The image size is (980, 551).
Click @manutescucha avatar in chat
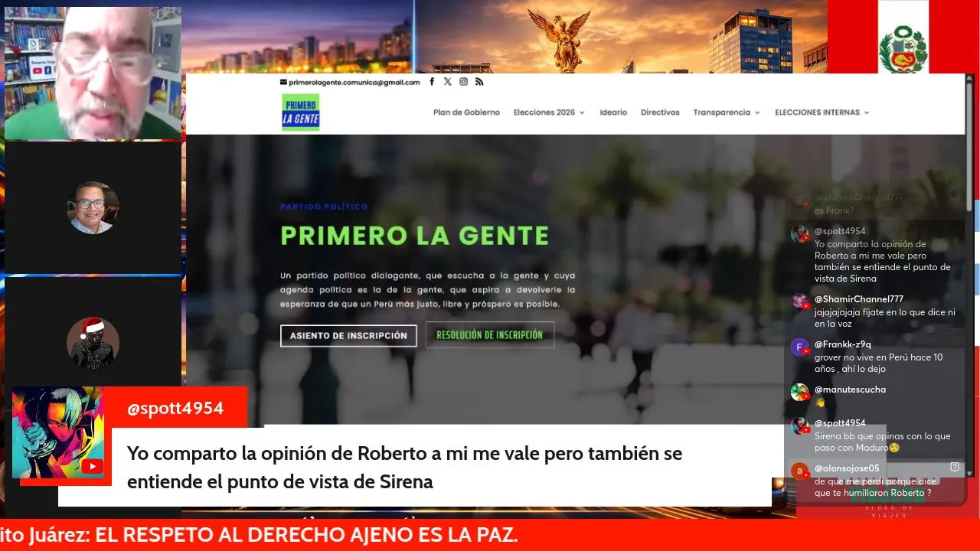click(x=799, y=392)
